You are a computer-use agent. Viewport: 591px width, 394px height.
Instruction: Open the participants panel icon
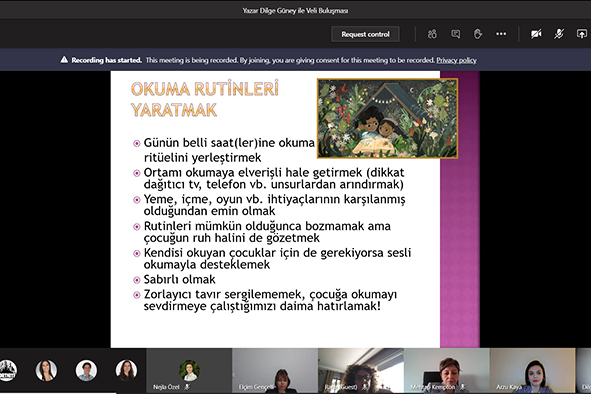pos(432,34)
